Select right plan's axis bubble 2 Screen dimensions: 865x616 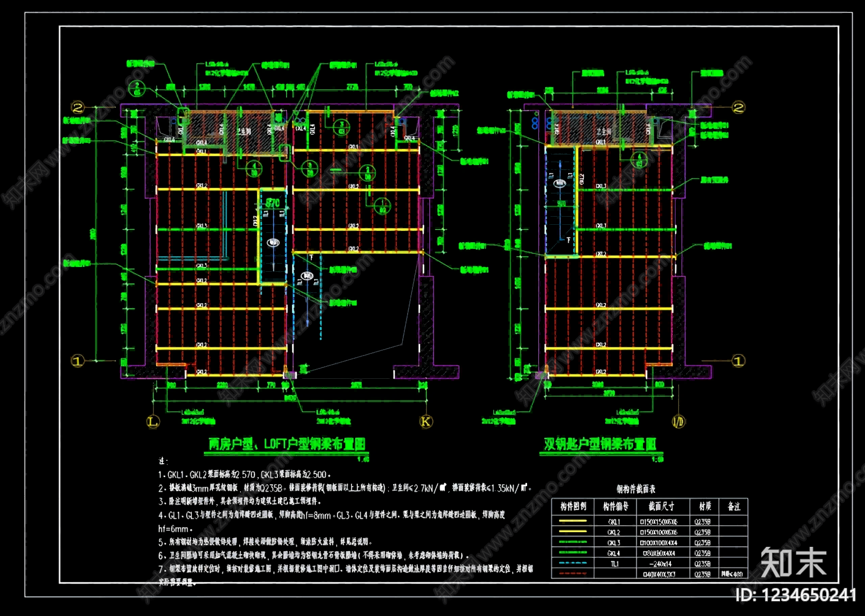coord(738,108)
